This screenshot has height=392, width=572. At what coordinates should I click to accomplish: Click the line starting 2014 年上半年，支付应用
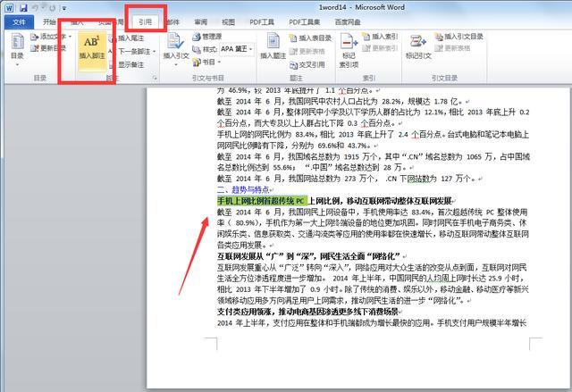point(372,322)
